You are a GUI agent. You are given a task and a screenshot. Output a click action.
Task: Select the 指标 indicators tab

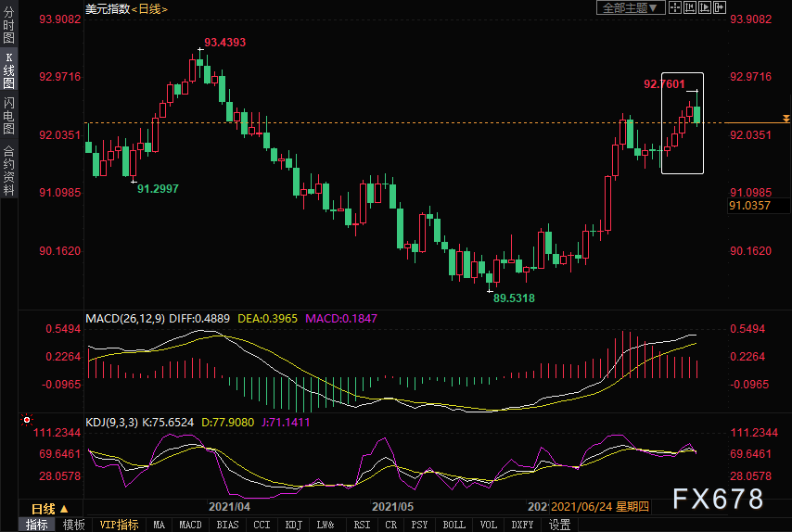point(37,525)
